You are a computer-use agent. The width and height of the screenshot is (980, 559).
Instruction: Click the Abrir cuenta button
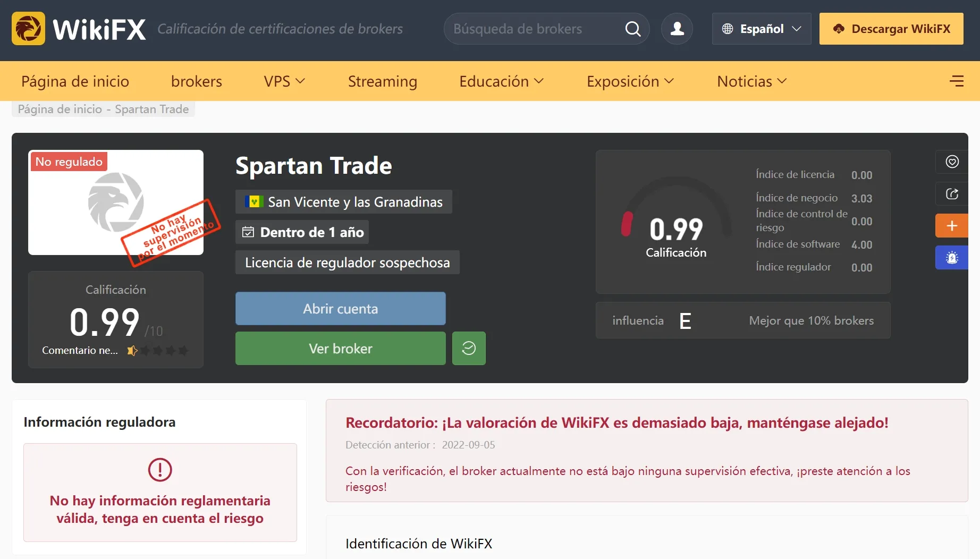(x=341, y=309)
